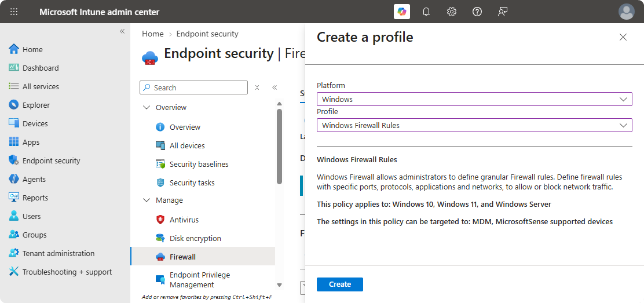Collapse the left navigation with double chevron

122,31
